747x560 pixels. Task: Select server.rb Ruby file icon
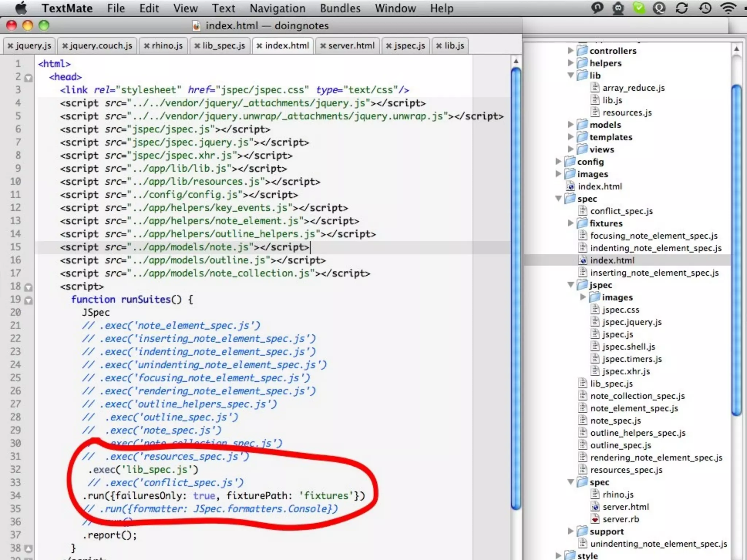click(595, 519)
